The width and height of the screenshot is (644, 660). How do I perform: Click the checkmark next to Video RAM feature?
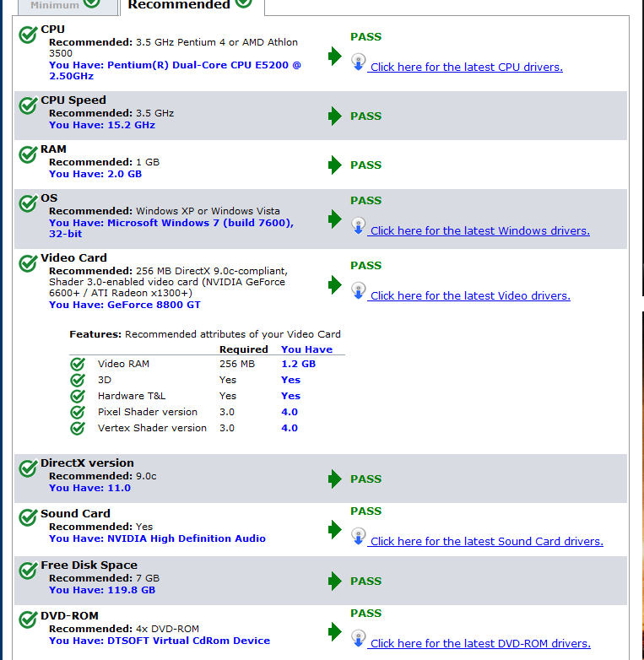[78, 364]
